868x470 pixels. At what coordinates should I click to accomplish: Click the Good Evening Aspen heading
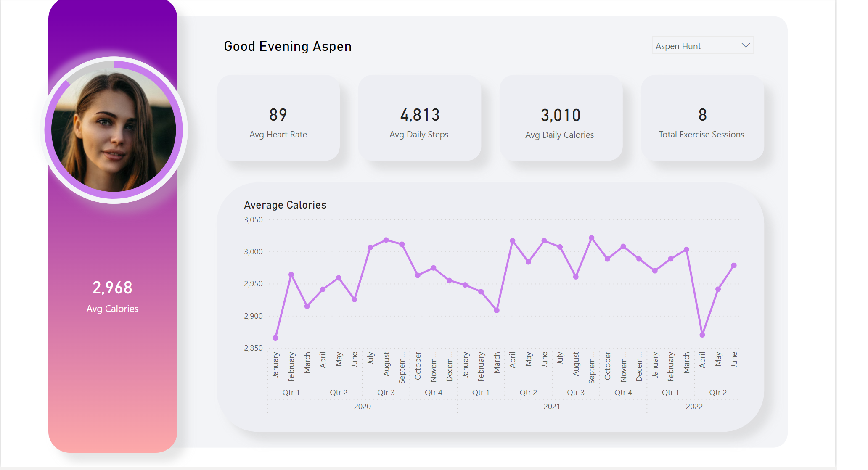coord(288,46)
